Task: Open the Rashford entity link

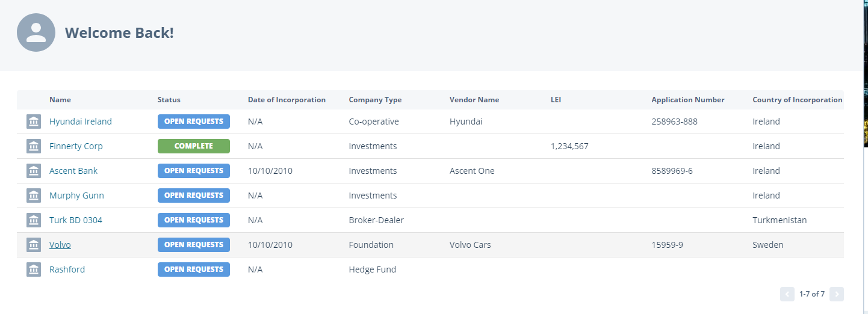Action: [67, 269]
